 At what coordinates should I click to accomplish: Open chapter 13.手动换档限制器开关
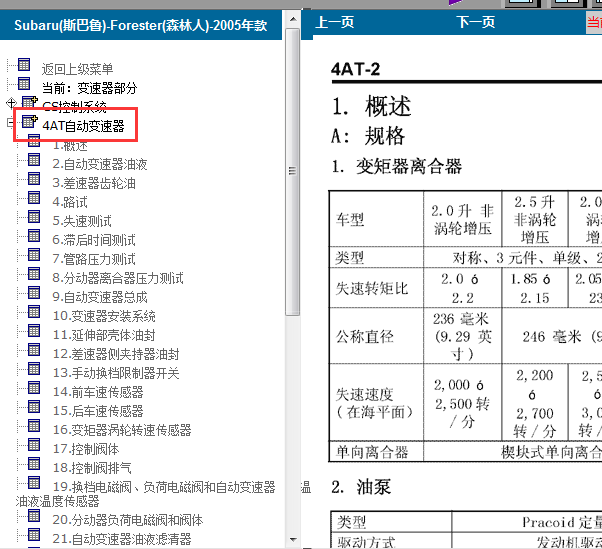[116, 373]
